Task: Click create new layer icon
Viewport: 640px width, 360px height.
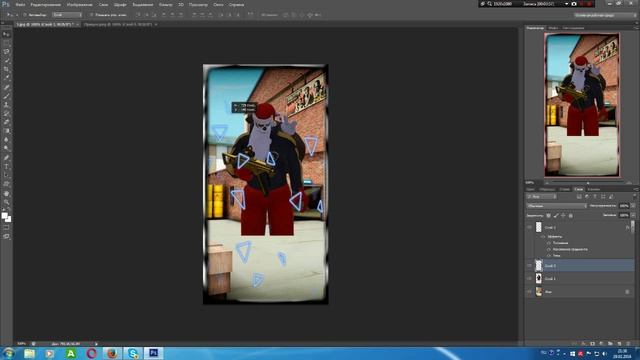Action: point(619,344)
